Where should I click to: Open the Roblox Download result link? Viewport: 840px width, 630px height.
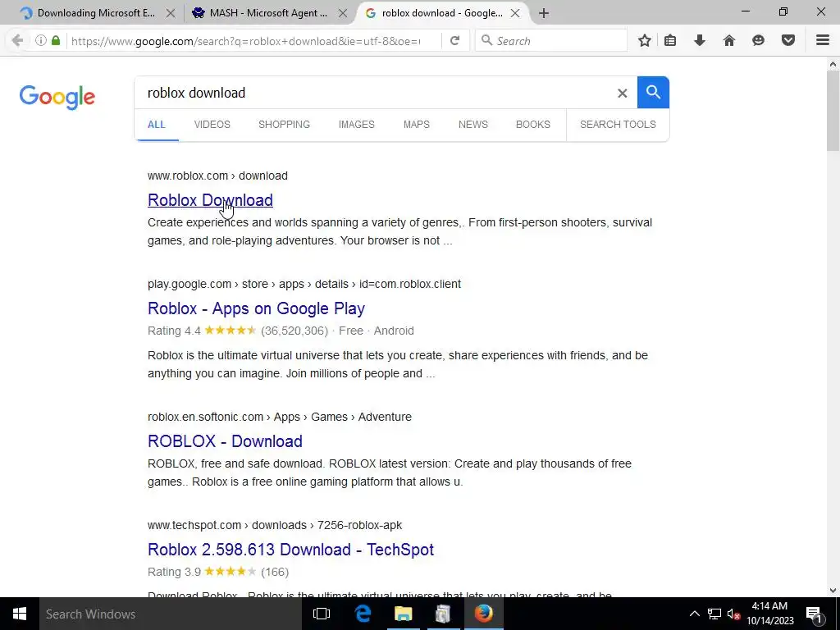(210, 200)
